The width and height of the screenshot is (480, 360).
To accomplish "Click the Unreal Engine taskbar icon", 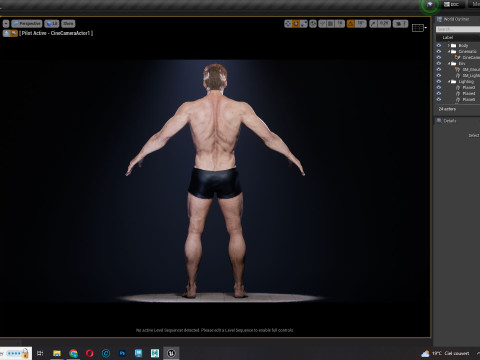I will tap(171, 353).
